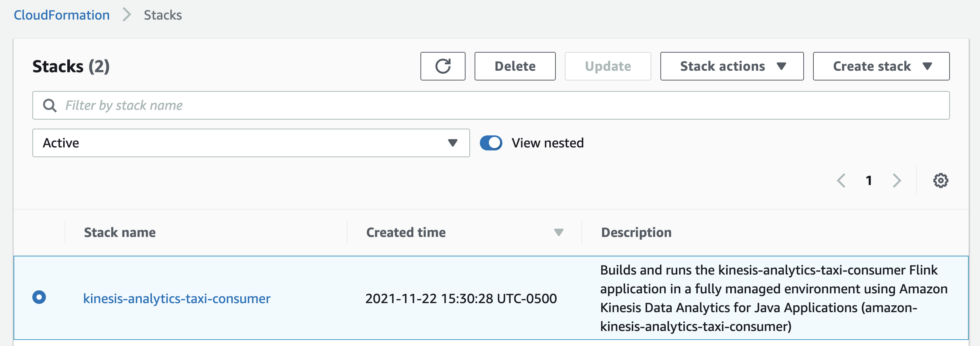This screenshot has height=346, width=980.
Task: Open the Active status filter dropdown
Action: click(251, 143)
